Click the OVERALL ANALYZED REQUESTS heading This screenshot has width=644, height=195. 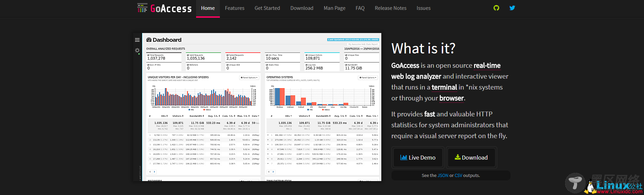[166, 49]
